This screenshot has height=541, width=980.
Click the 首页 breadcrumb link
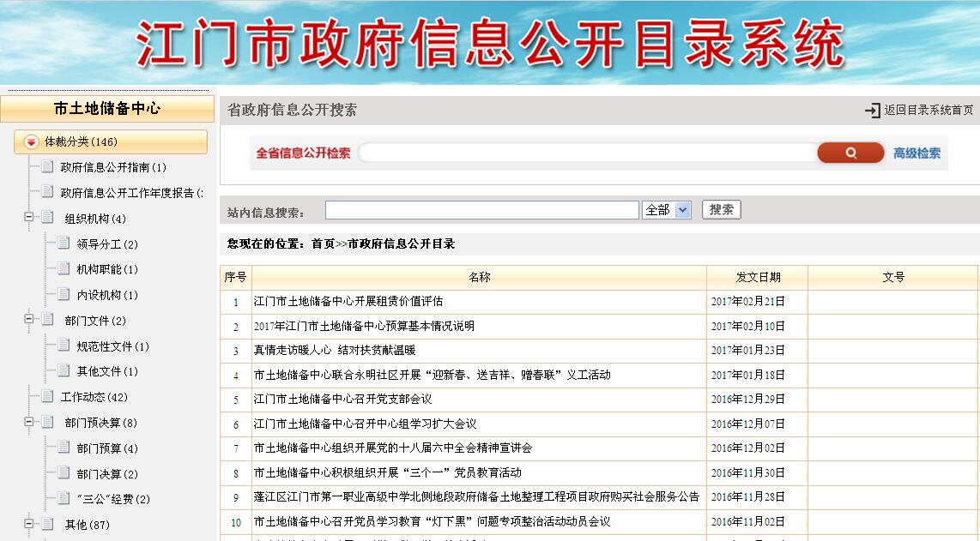[323, 243]
